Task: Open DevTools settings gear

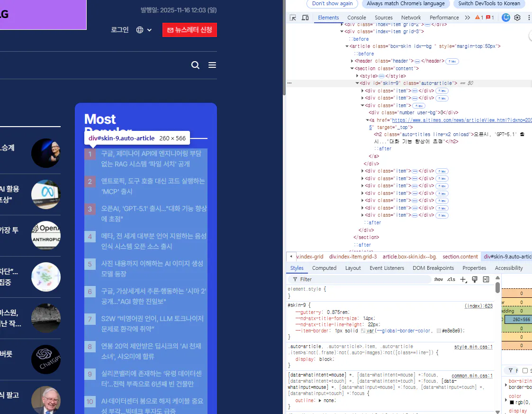Action: click(517, 18)
